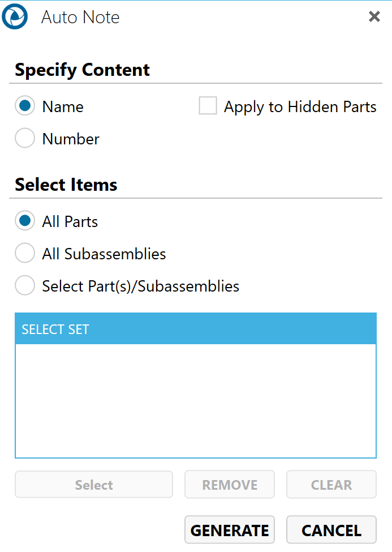Click the Auto Note title text
This screenshot has height=552, width=392.
(80, 18)
